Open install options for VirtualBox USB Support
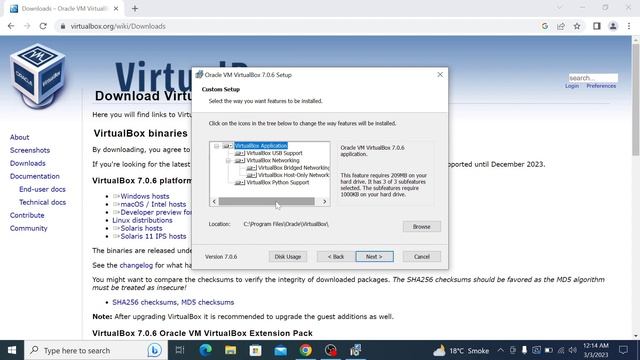The image size is (640, 360). (x=240, y=153)
